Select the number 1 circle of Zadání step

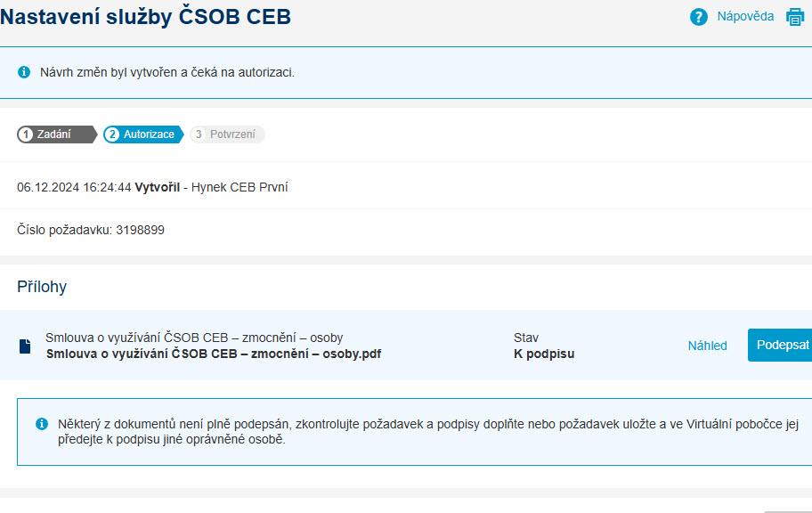25,134
